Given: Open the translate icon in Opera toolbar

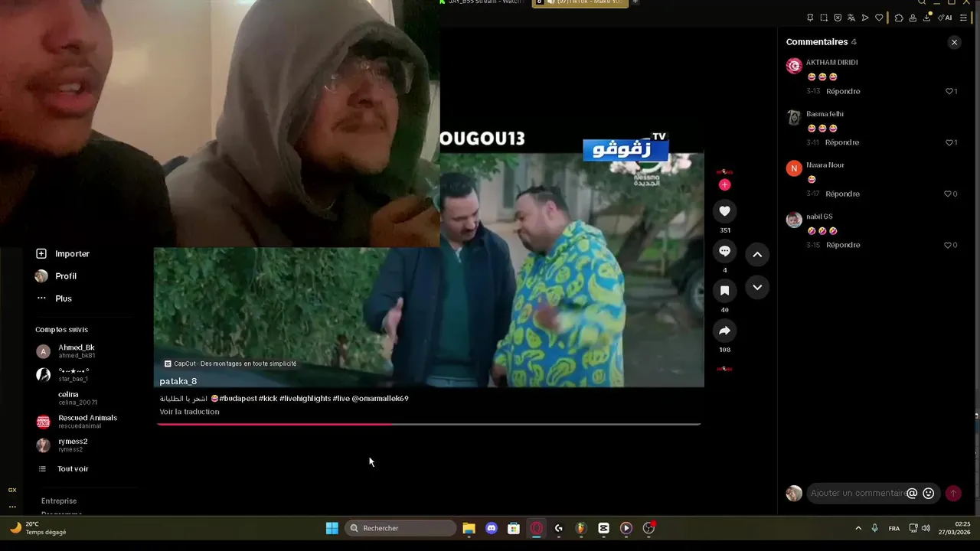Looking at the screenshot, I should [x=851, y=18].
